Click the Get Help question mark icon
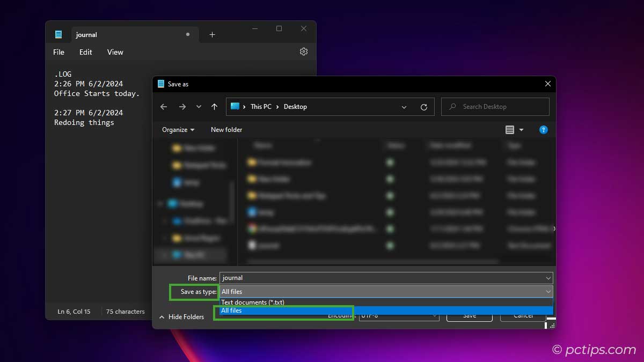 pyautogui.click(x=543, y=129)
